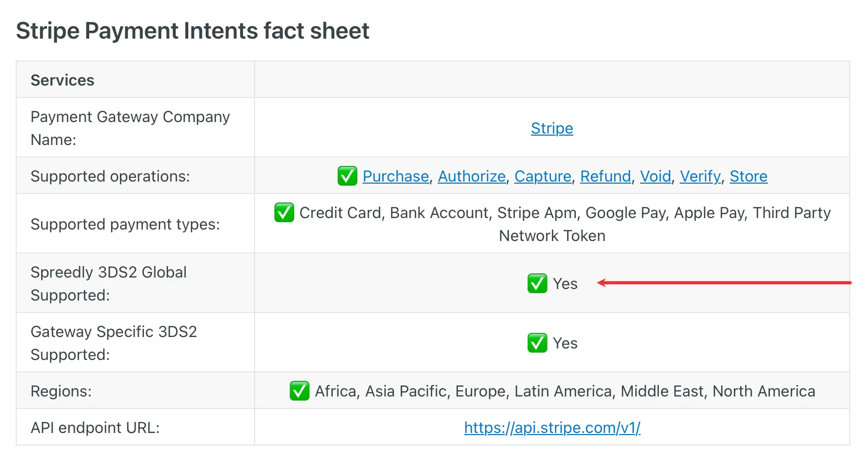Screen dimensions: 868x457
Task: Open the Stripe company link
Action: (552, 128)
